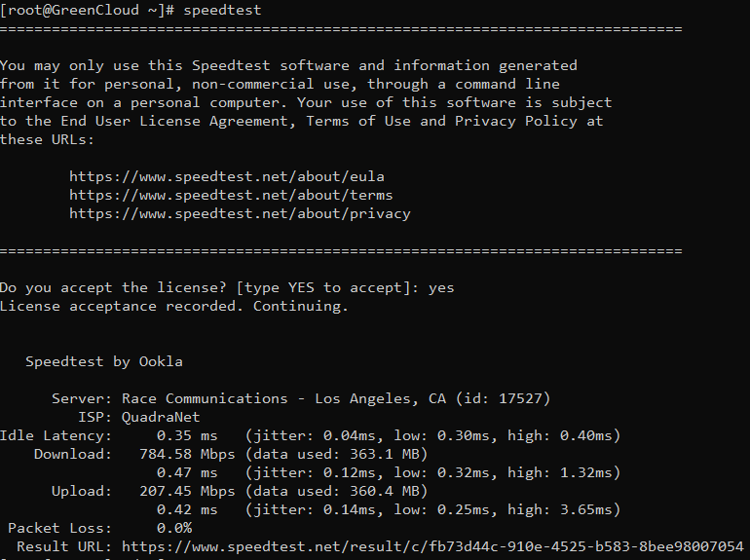
Task: Click the typed 'yes' license answer
Action: click(x=441, y=288)
